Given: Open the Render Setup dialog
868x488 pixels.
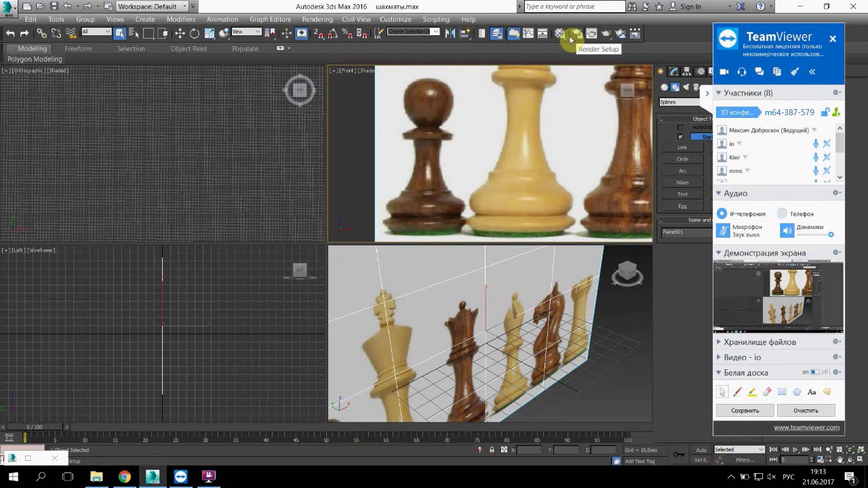Looking at the screenshot, I should (x=576, y=33).
